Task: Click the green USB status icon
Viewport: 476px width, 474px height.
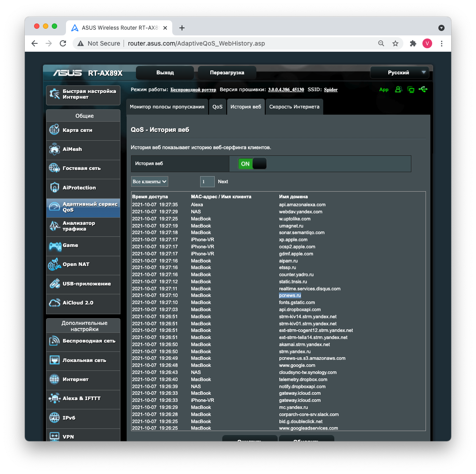Action: [423, 89]
